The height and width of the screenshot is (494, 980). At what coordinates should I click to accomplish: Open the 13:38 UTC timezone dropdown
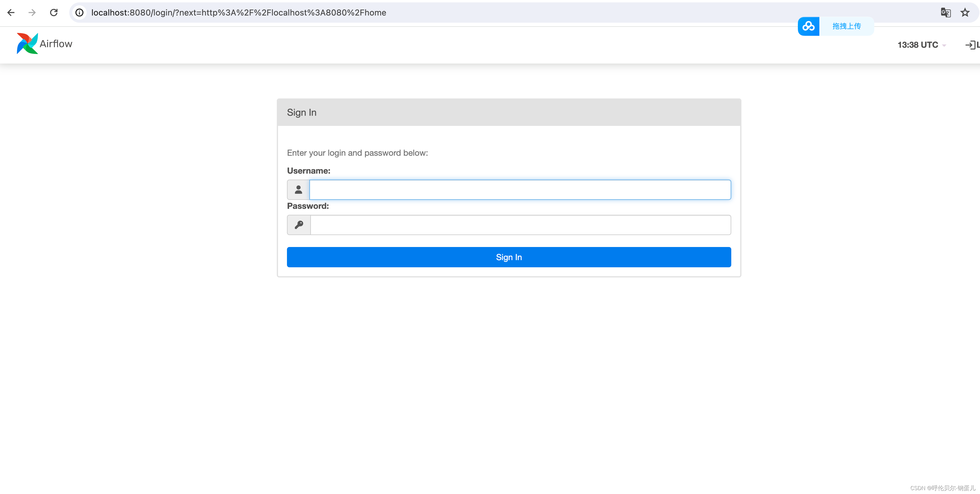[x=921, y=45]
